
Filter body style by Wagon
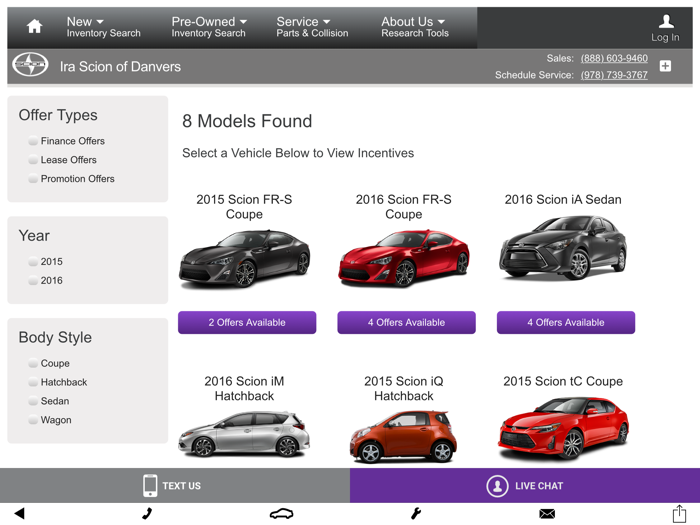(x=50, y=420)
